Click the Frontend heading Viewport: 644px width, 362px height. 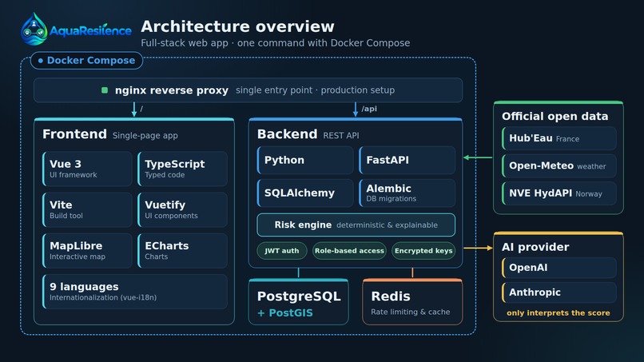[x=74, y=134]
